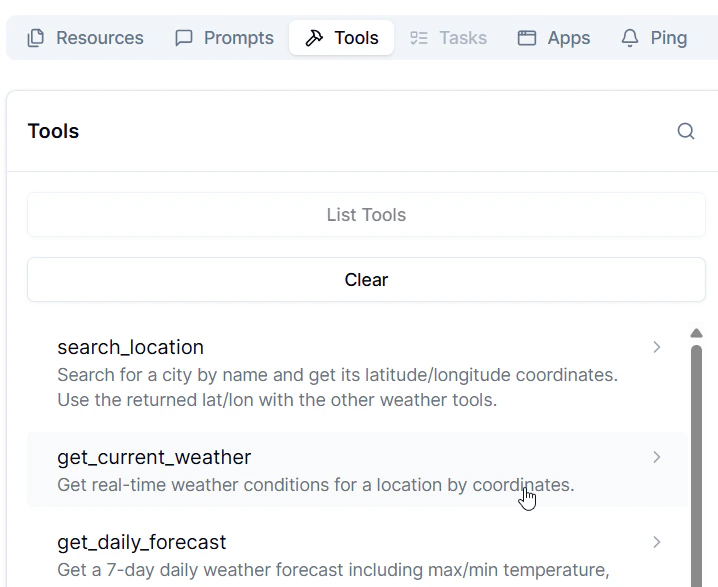Click the tools list vertical scrollbar thumb
The width and height of the screenshot is (718, 587).
pyautogui.click(x=696, y=465)
